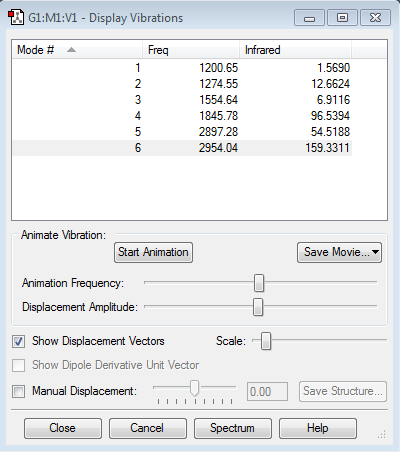Screen dimensions: 400x452
Task: Click the Scale slider handle
Action: [x=266, y=341]
